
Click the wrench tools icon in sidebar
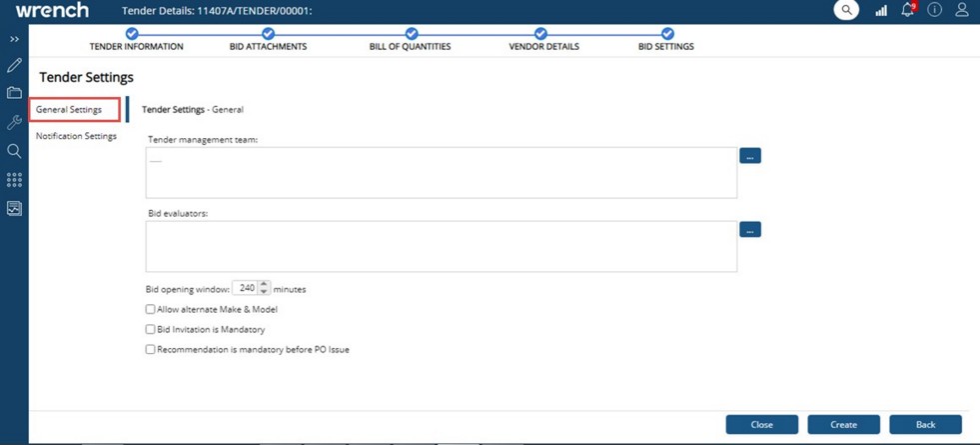14,122
